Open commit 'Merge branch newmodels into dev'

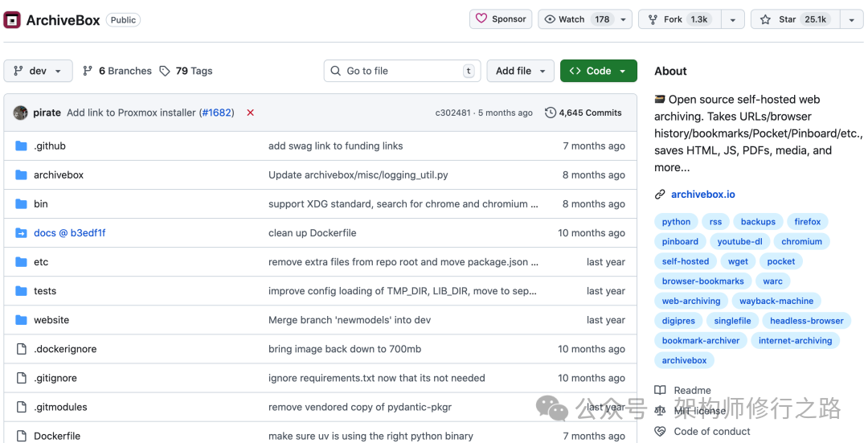[x=350, y=320]
